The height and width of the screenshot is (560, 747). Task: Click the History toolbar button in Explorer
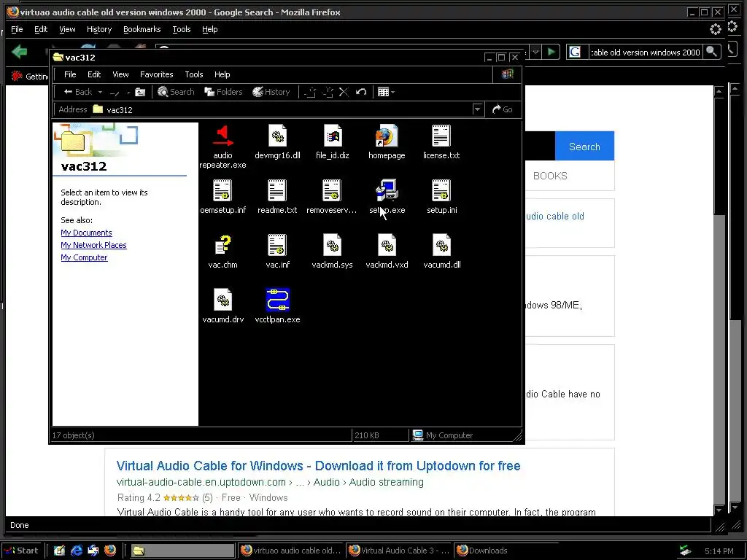[271, 92]
